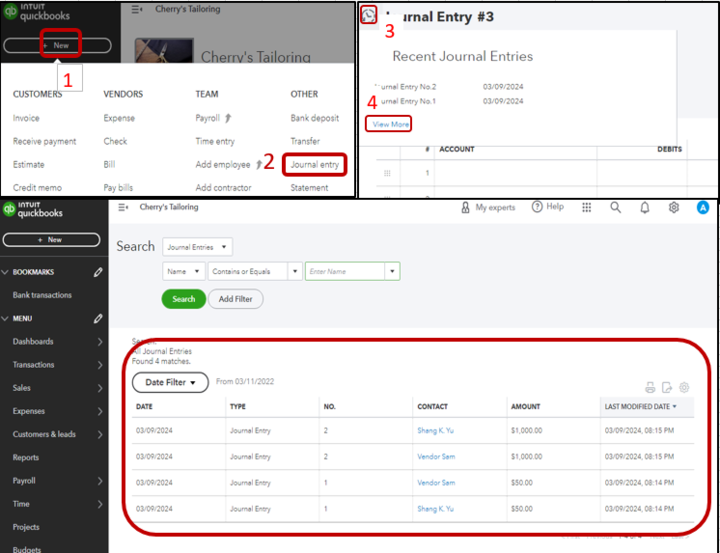Click the Enter Name input field
The height and width of the screenshot is (553, 720).
345,271
